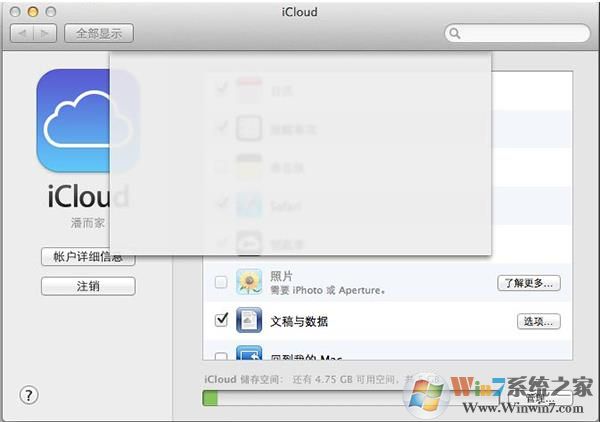600x422 pixels.
Task: Click the 注销 (Sign Out) button
Action: point(88,286)
